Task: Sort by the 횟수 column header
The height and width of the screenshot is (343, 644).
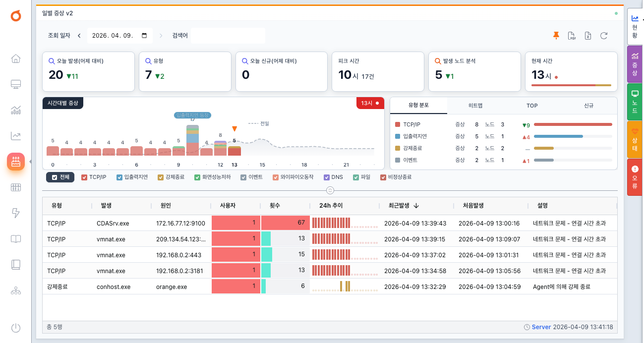Action: (x=285, y=205)
